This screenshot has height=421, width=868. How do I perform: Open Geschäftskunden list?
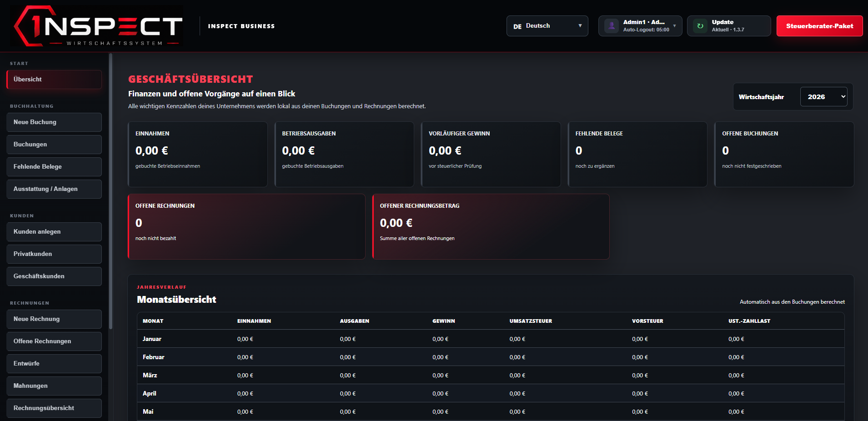(54, 276)
